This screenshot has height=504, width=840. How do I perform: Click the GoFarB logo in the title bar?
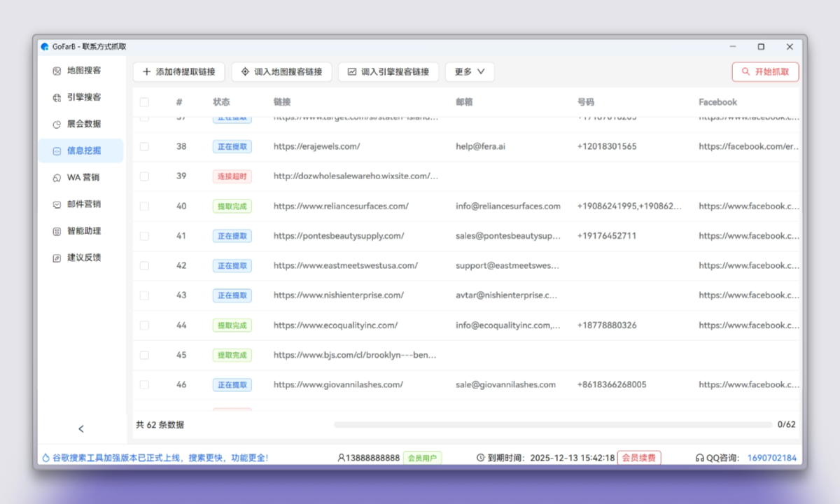(45, 47)
